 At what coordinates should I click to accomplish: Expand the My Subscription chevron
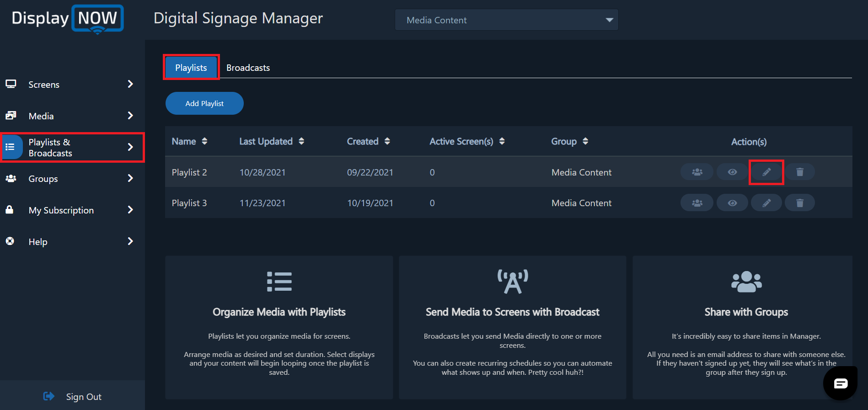click(x=130, y=210)
